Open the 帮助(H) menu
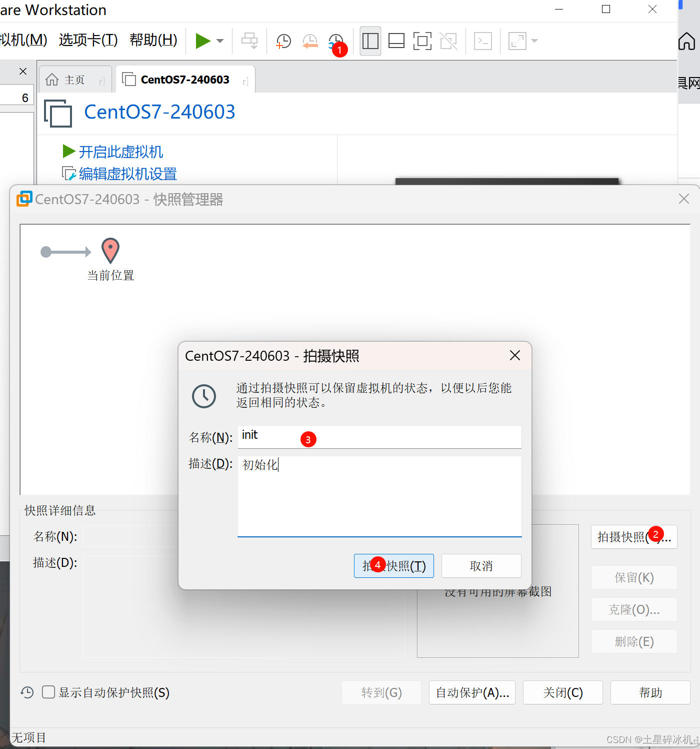 pos(153,40)
